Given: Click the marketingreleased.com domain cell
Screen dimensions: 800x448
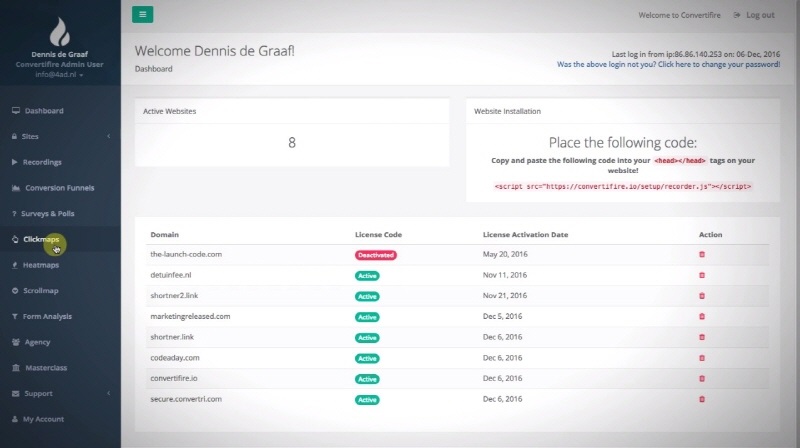Looking at the screenshot, I should click(x=190, y=316).
